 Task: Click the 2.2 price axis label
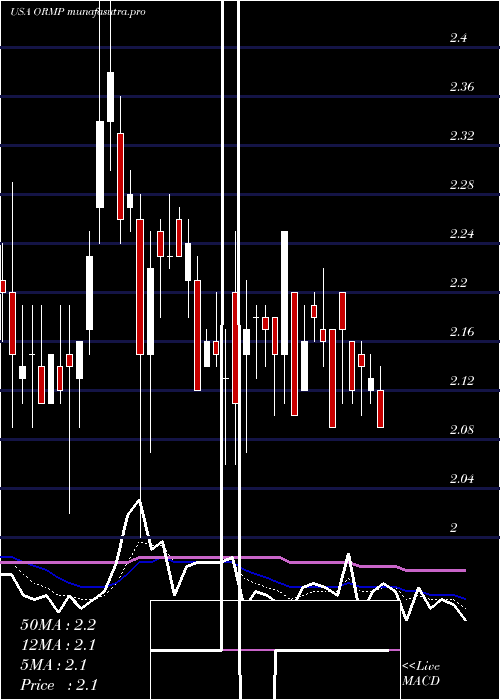click(458, 283)
